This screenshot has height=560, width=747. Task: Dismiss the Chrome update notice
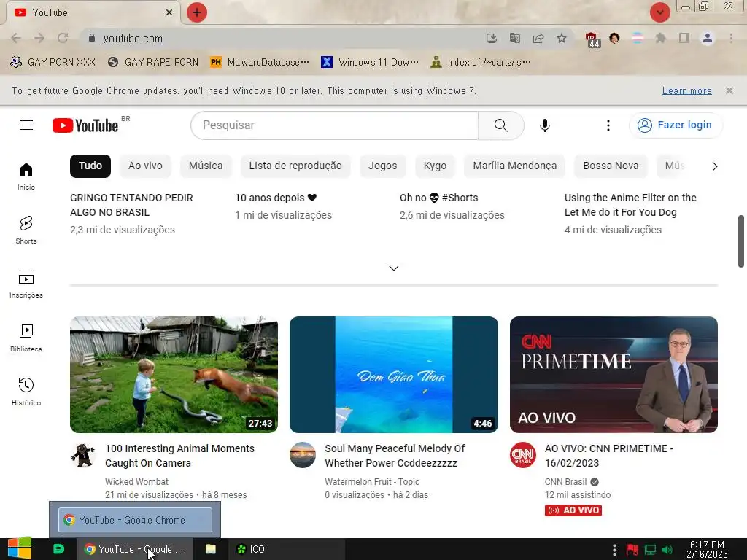pyautogui.click(x=729, y=90)
